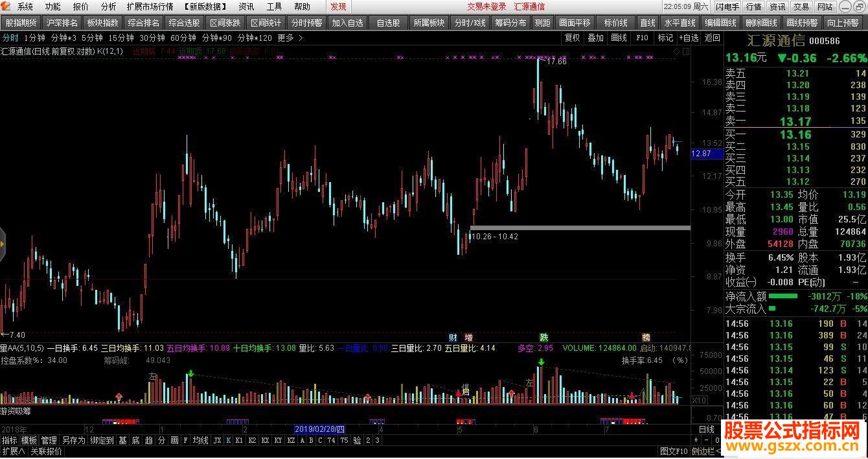The width and height of the screenshot is (868, 459).
Task: Click the 均线 indicator button
Action: [x=201, y=440]
